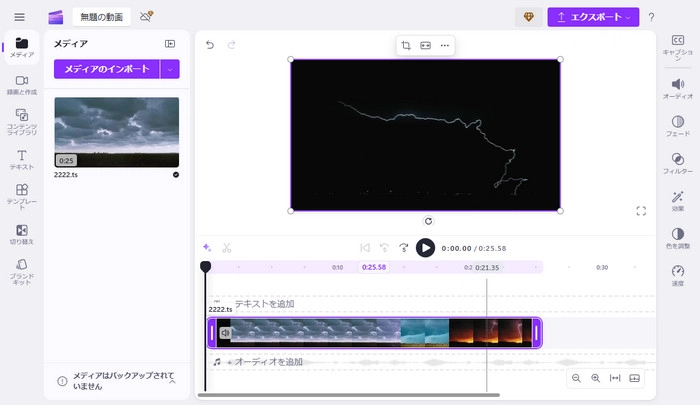The image size is (700, 407).
Task: Open the hamburger main menu
Action: (x=19, y=17)
